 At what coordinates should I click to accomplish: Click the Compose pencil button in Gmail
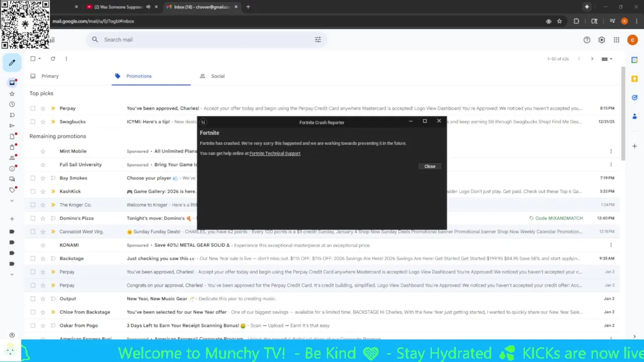(12, 63)
